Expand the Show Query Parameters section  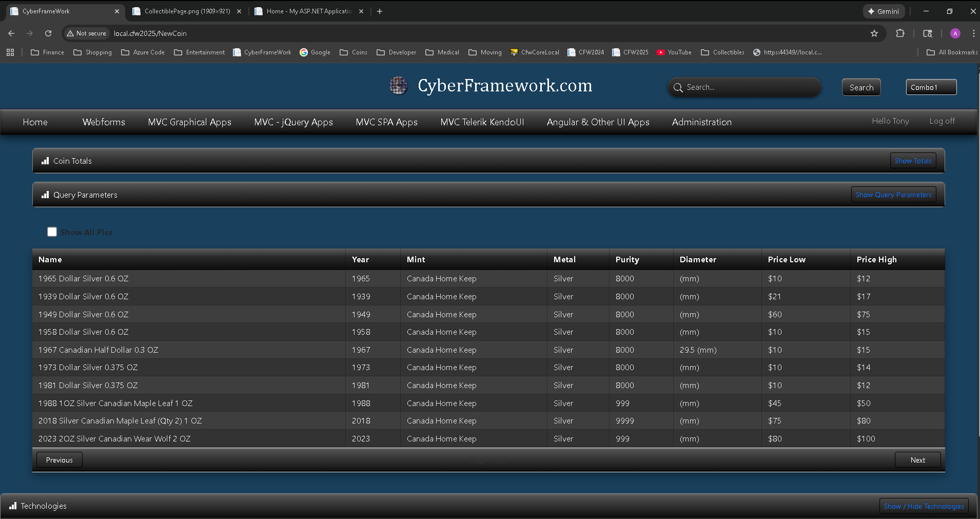(893, 194)
